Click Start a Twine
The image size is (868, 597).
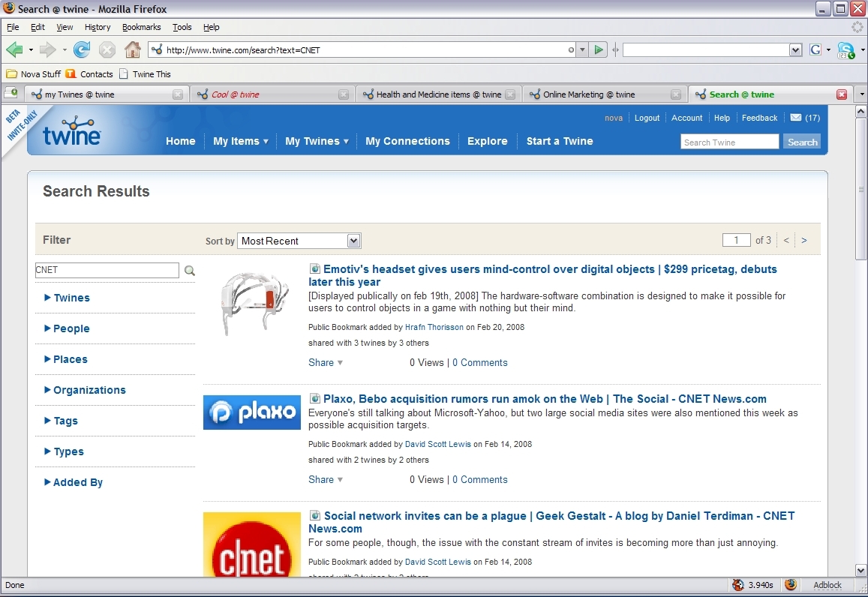tap(560, 141)
